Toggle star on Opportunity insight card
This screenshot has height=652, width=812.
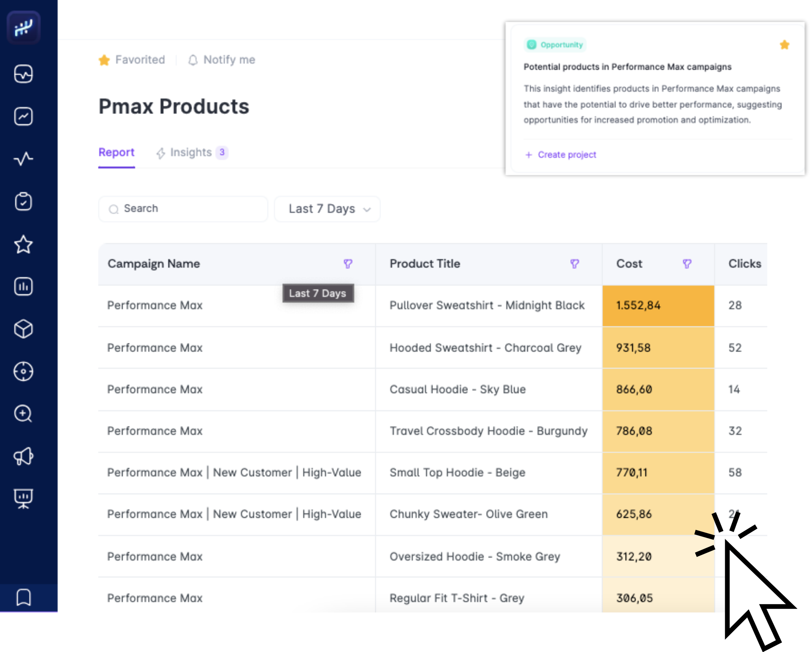[x=785, y=45]
